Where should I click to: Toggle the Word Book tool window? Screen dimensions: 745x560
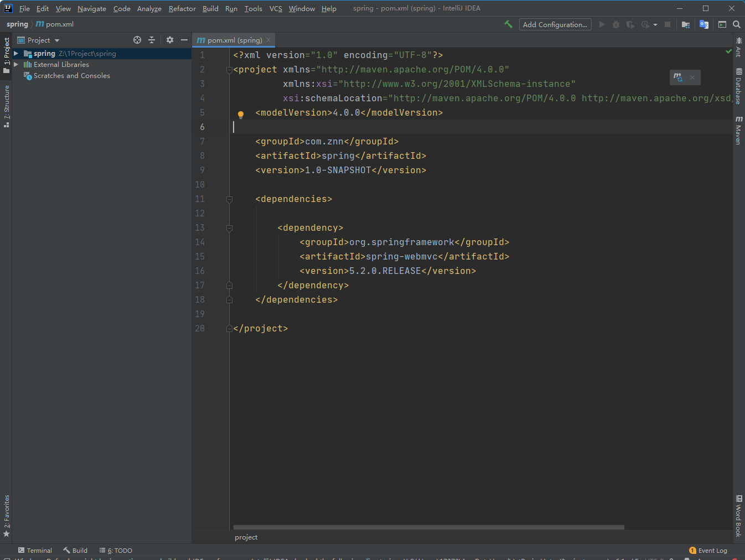pos(738,516)
